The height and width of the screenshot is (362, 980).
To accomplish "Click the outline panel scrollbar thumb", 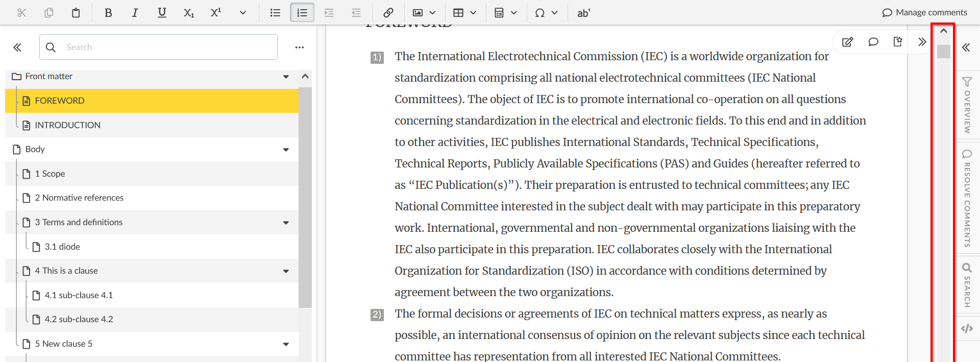I will coord(305,197).
